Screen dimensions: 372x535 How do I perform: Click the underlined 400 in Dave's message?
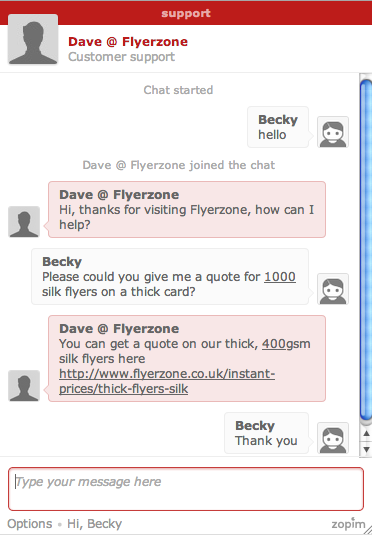[274, 344]
